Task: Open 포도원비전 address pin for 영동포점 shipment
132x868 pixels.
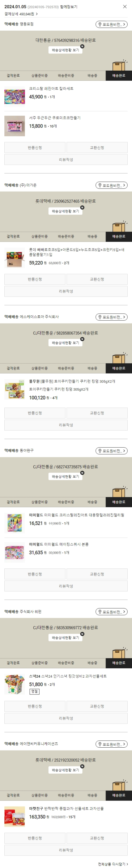Action: tap(111, 24)
